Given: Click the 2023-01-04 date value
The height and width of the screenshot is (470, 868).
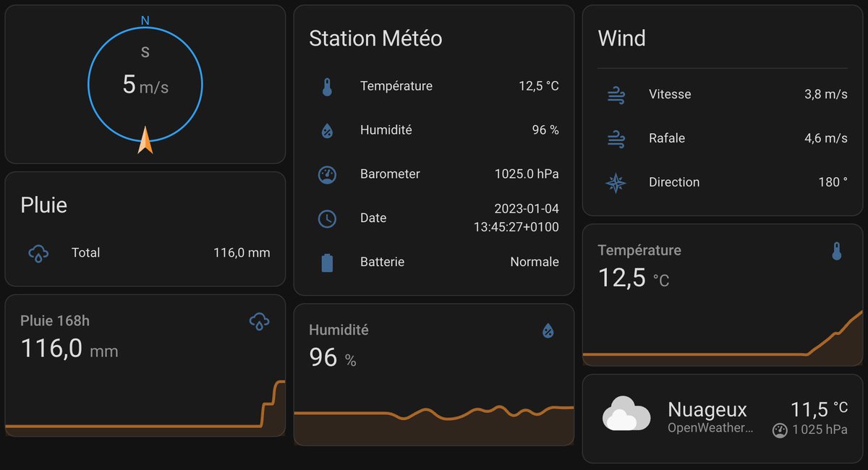Looking at the screenshot, I should [527, 209].
